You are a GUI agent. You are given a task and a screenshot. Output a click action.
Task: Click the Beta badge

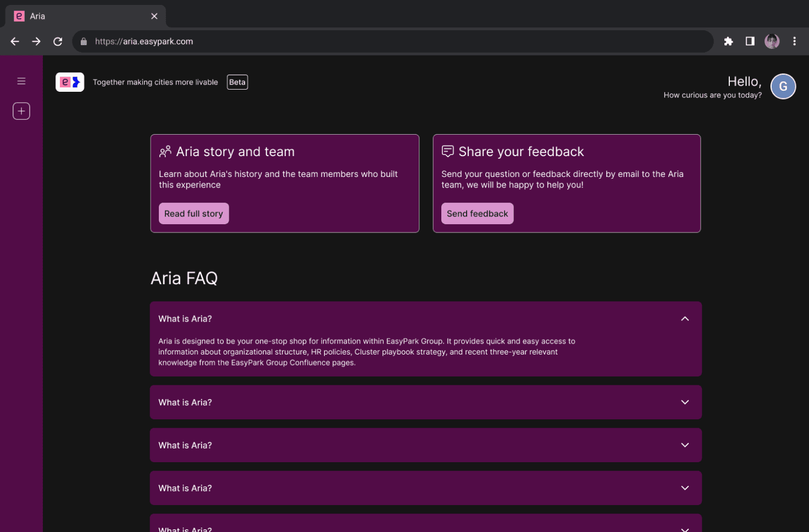tap(237, 82)
